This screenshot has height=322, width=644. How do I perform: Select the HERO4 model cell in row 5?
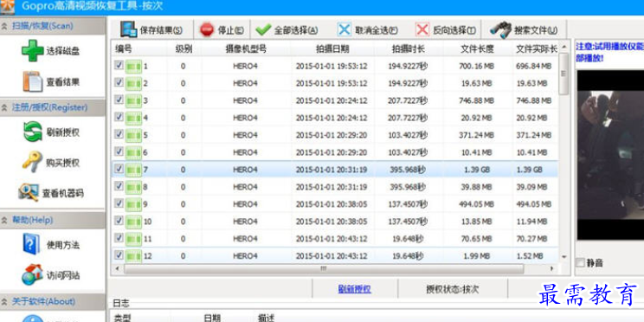245,135
